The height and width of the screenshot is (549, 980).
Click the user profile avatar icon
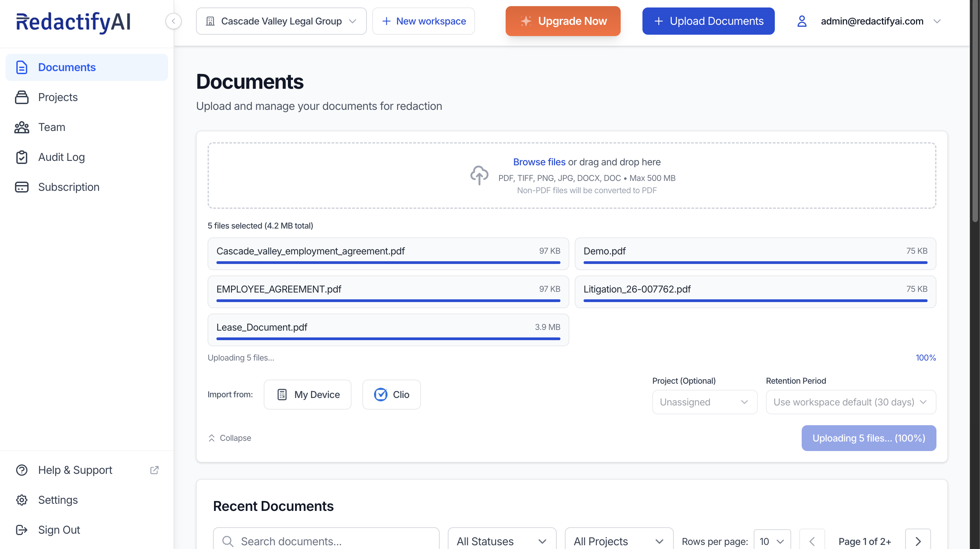[x=802, y=21]
